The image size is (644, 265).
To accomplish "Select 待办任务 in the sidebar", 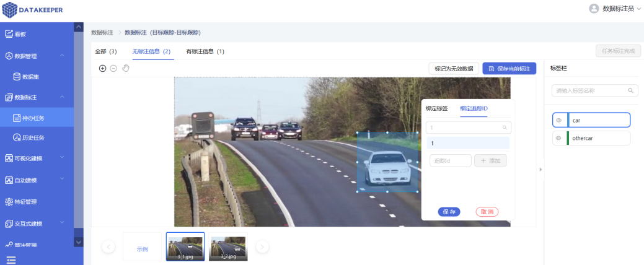I will [37, 118].
